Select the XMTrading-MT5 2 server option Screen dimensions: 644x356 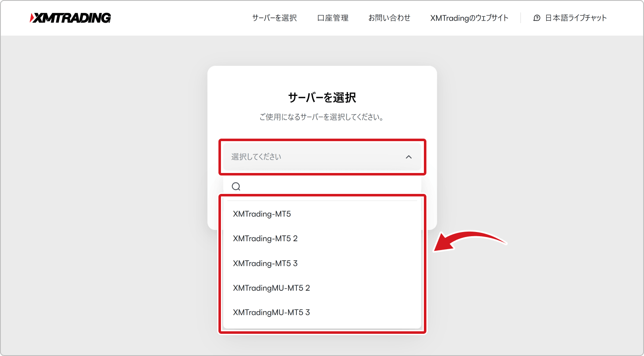coord(322,238)
